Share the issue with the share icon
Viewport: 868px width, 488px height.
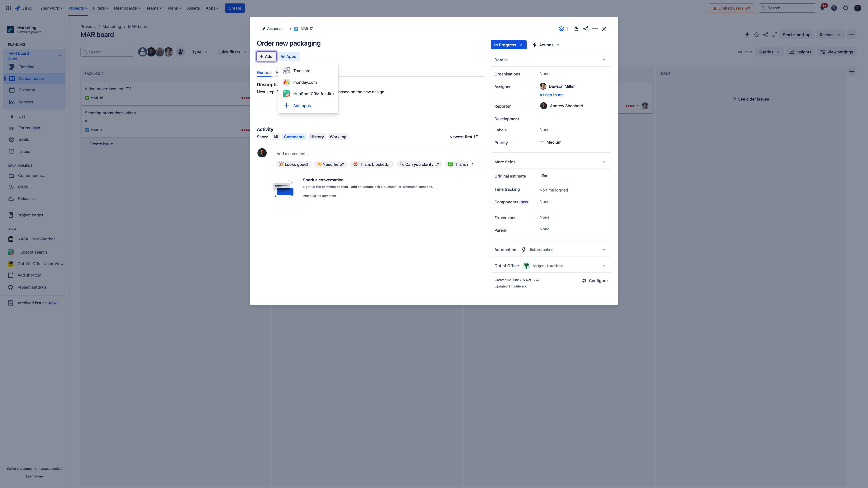pos(586,29)
